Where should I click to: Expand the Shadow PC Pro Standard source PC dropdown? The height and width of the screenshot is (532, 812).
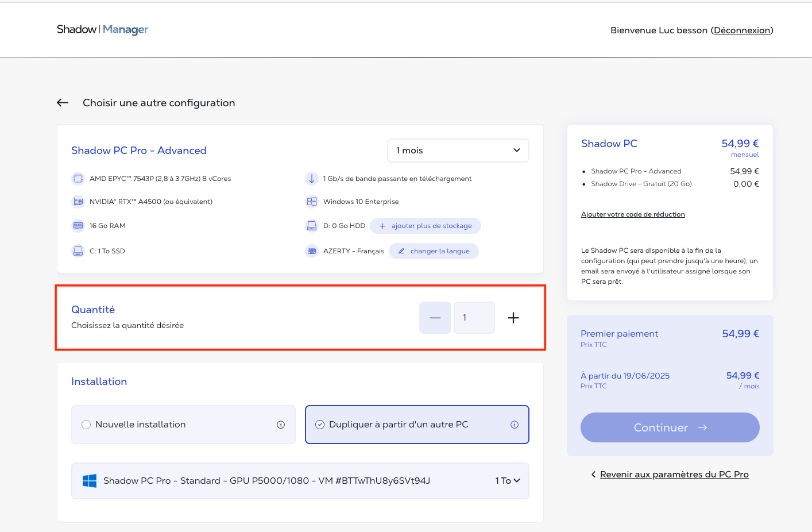point(300,481)
